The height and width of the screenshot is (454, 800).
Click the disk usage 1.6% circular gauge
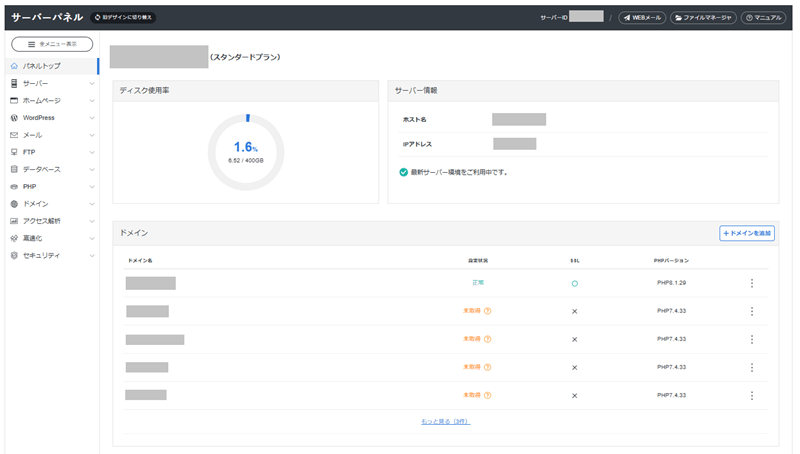(x=246, y=151)
